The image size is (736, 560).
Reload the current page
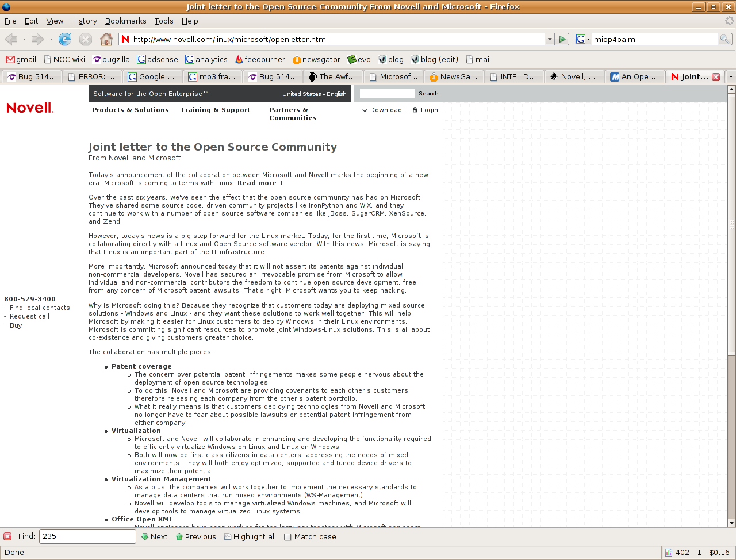[65, 39]
